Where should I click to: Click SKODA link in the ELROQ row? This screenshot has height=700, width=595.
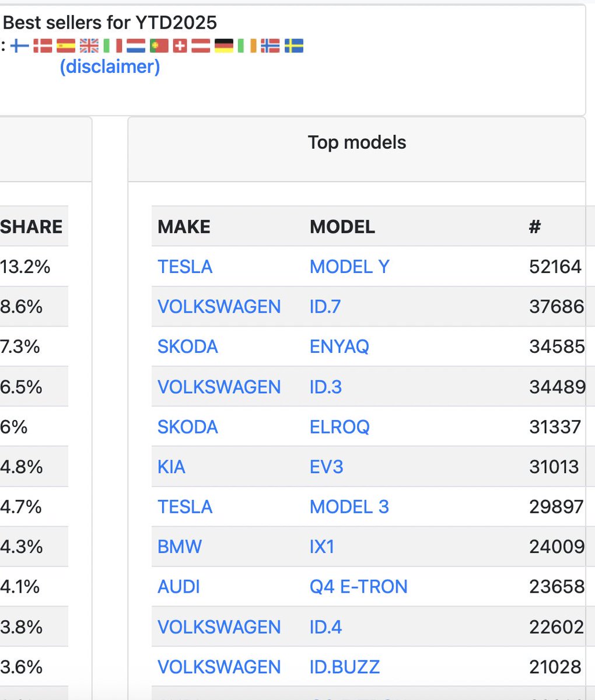188,427
